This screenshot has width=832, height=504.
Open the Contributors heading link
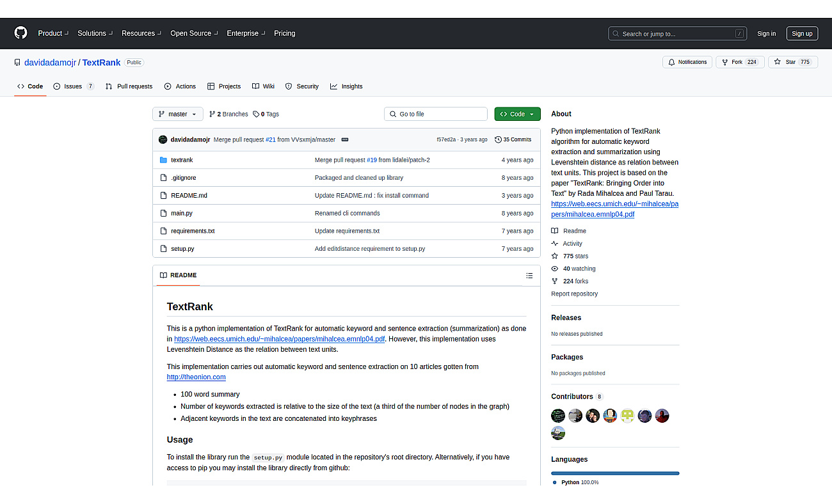[577, 397]
